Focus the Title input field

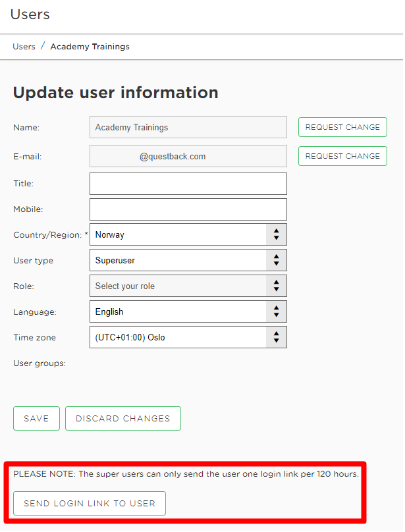pos(188,184)
